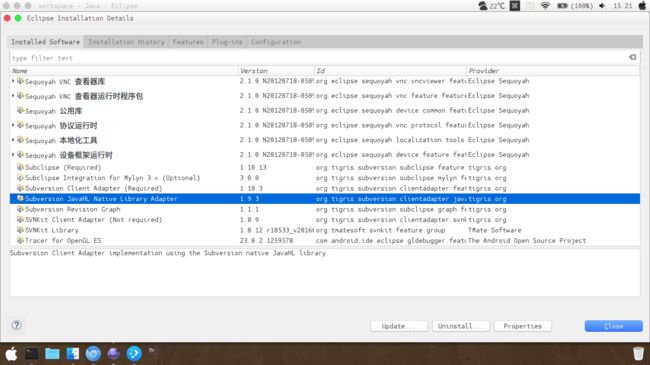Select the Tracer for OpenGL ES row
The width and height of the screenshot is (650, 365).
325,240
